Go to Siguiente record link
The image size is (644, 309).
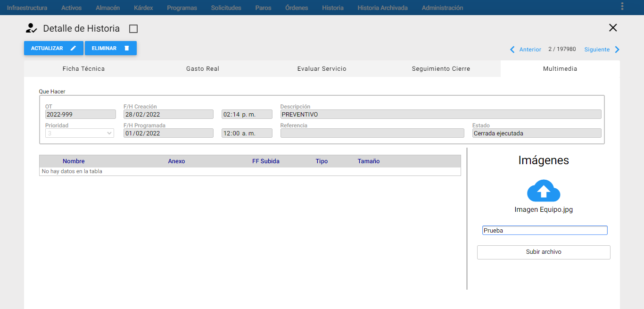[597, 50]
